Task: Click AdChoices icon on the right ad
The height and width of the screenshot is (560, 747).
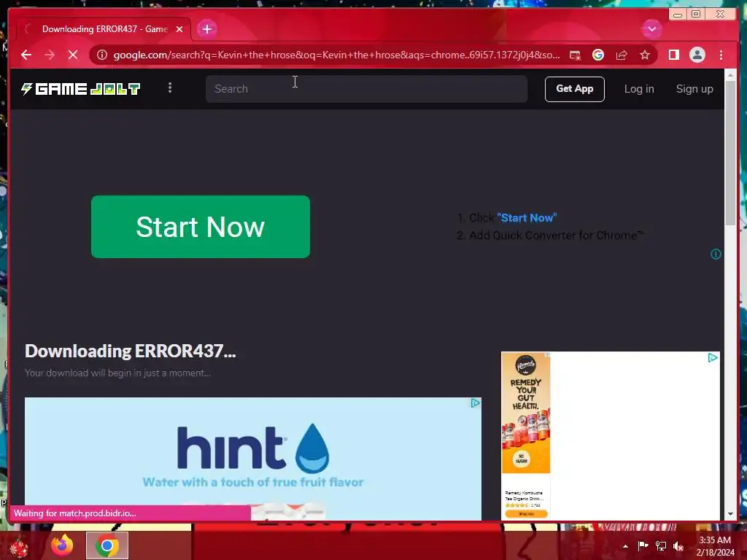Action: (x=713, y=357)
